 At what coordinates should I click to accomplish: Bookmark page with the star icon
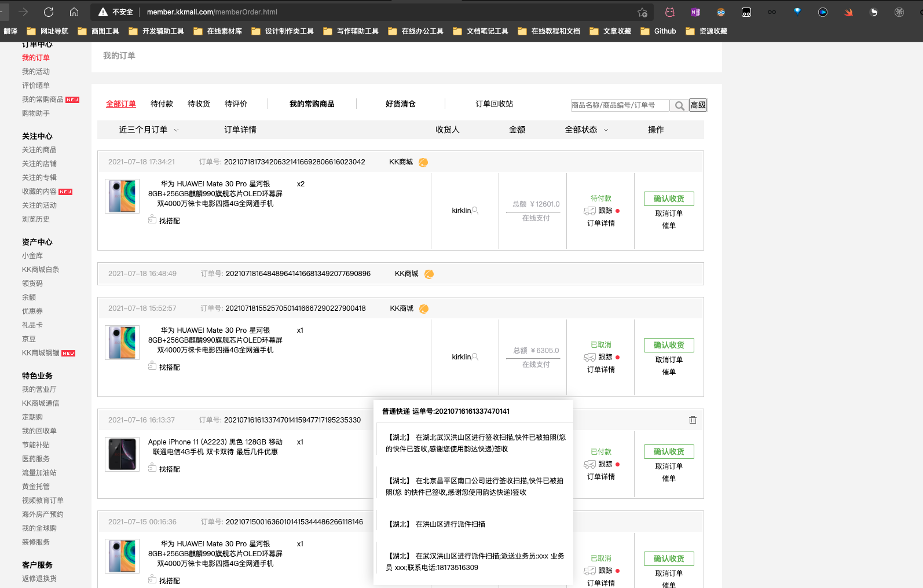click(x=642, y=12)
